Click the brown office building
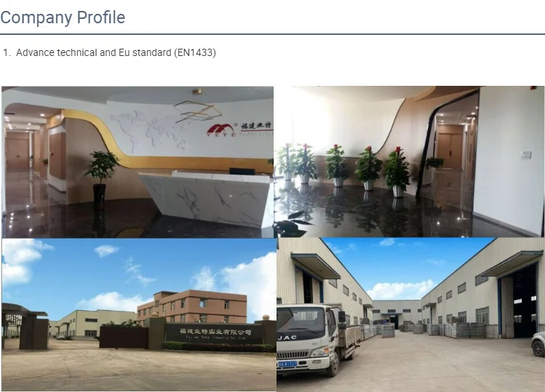The height and width of the screenshot is (392, 545). [x=192, y=307]
